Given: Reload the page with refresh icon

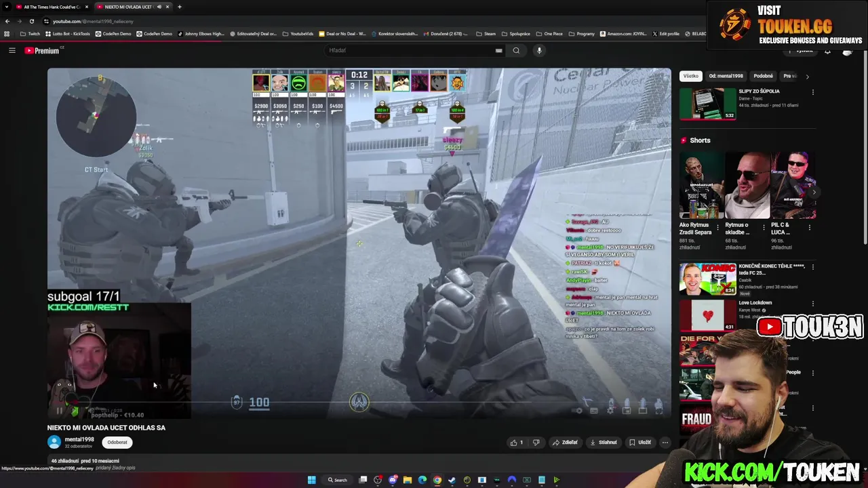Looking at the screenshot, I should (x=31, y=21).
